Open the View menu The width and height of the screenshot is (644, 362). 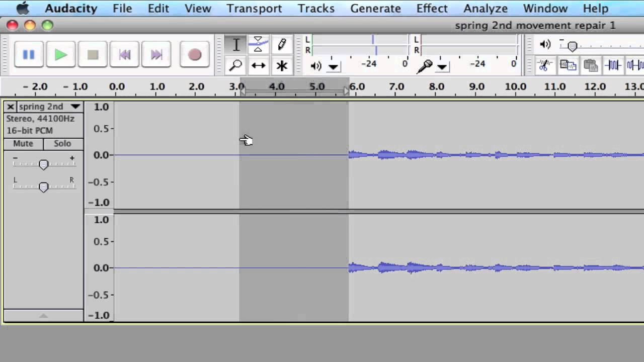coord(198,9)
